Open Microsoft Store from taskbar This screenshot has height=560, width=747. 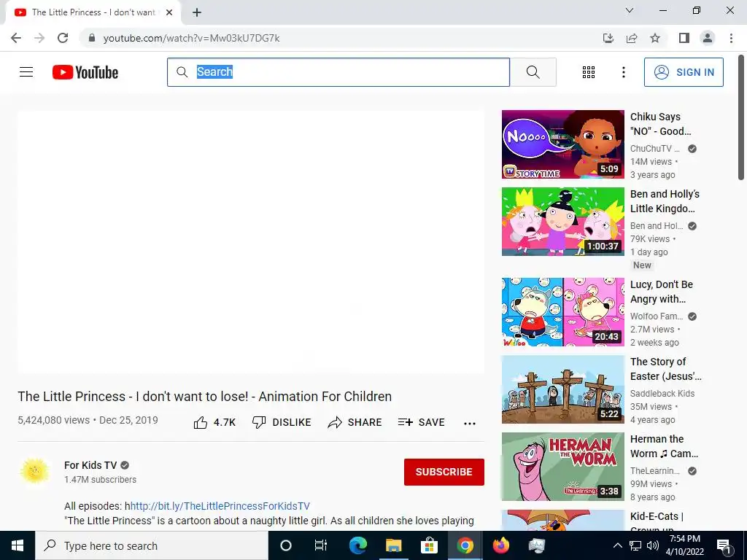point(429,545)
